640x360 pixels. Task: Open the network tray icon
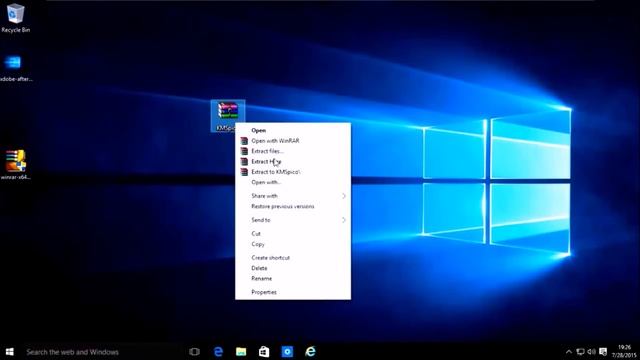click(x=580, y=352)
